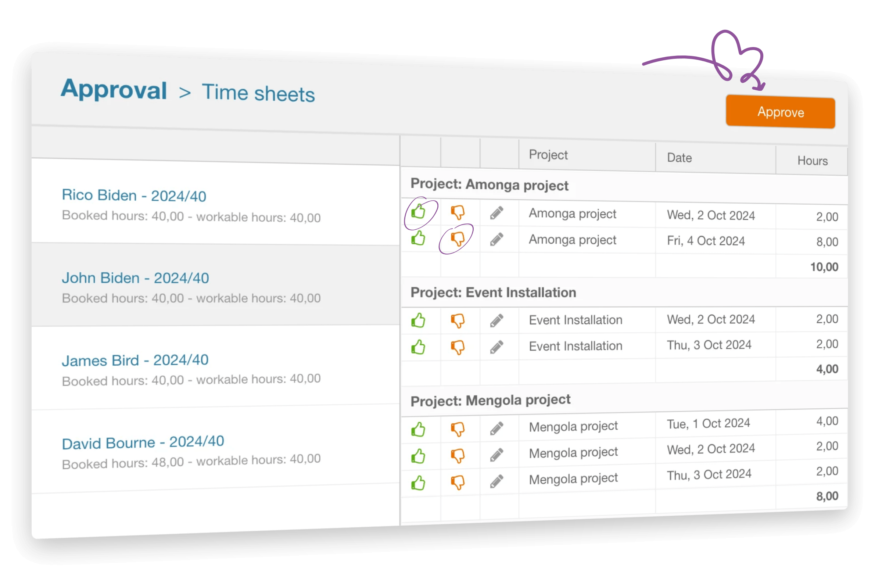The image size is (882, 588).
Task: Select the Project: Event Installation group header
Action: [493, 293]
